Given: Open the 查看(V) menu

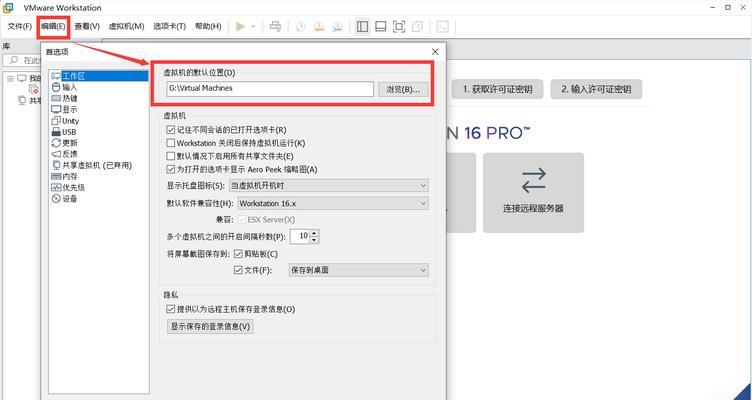Looking at the screenshot, I should point(87,26).
